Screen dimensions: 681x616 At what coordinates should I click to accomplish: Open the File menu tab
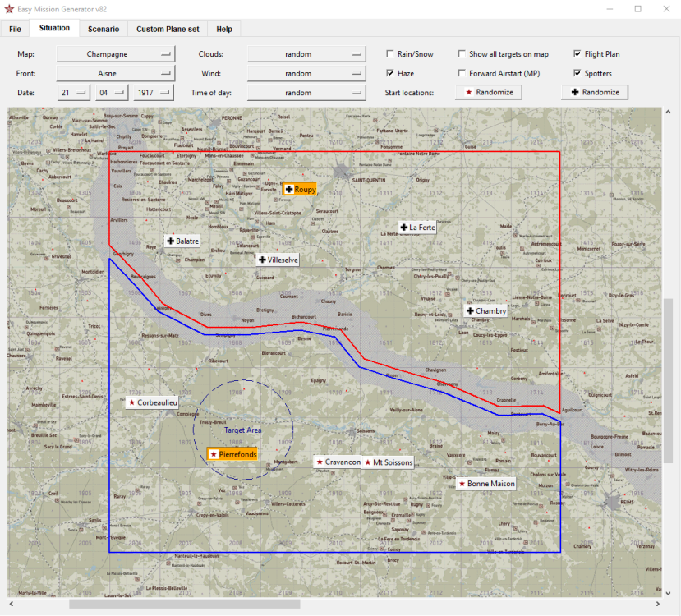coord(16,29)
